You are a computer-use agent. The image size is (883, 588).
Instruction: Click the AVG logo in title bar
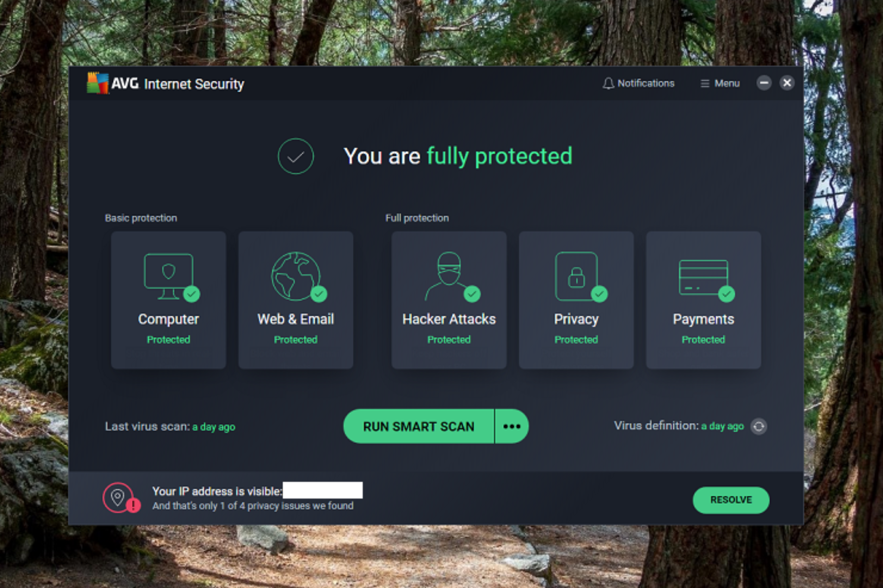point(98,83)
